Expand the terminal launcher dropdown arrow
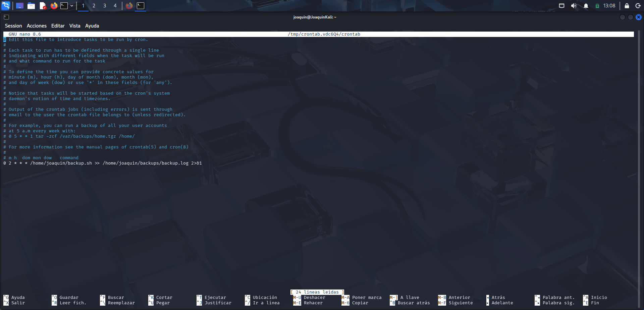Screen dimensions: 644x310 (72, 6)
